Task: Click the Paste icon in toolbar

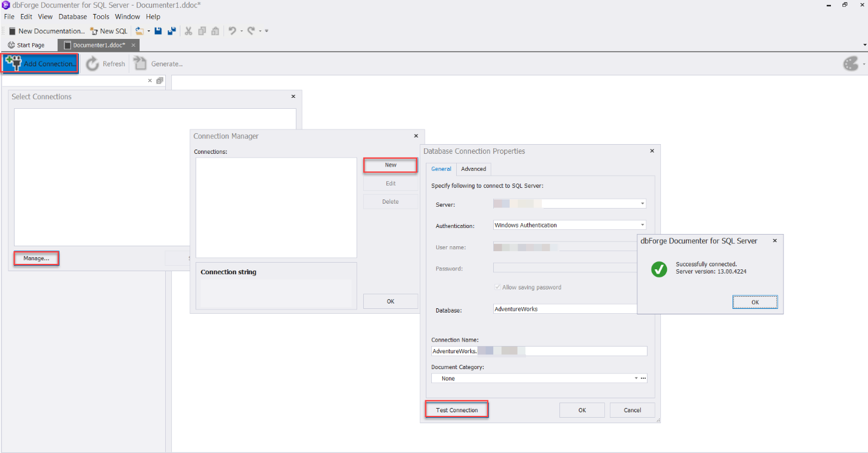Action: pos(215,31)
